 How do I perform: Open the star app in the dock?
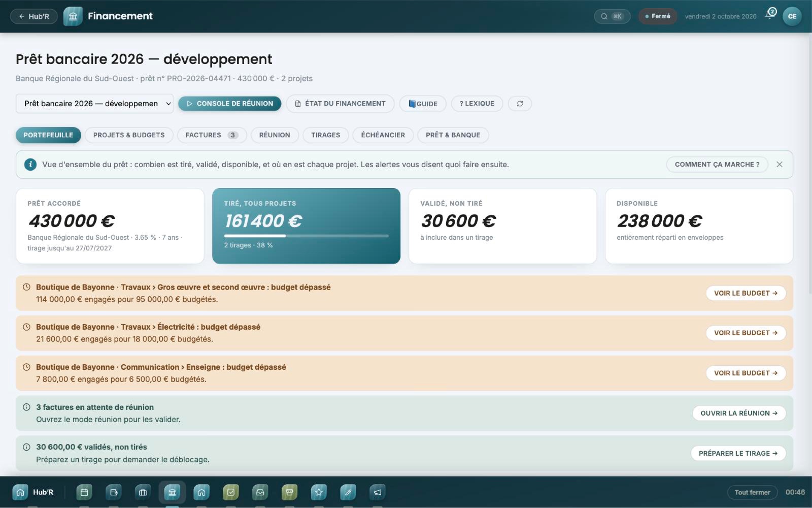pos(319,492)
